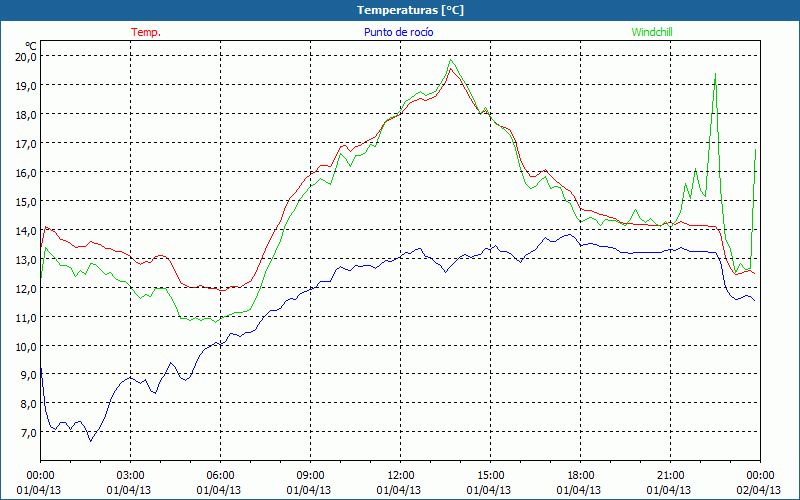Click the 13,0 y-axis value

click(26, 260)
